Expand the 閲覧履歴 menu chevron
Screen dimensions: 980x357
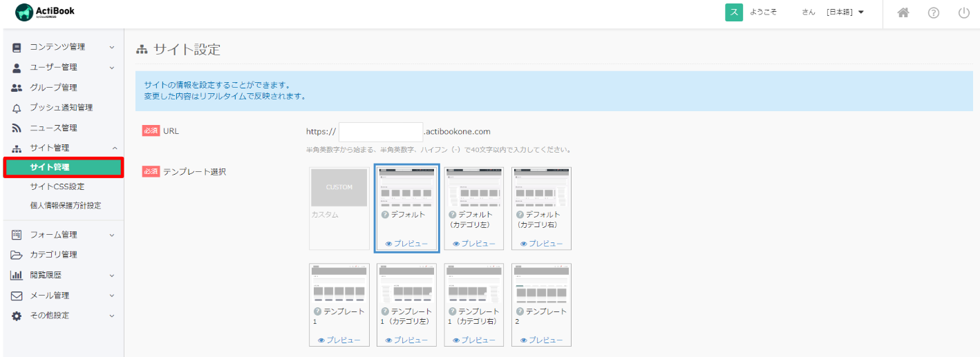click(111, 275)
